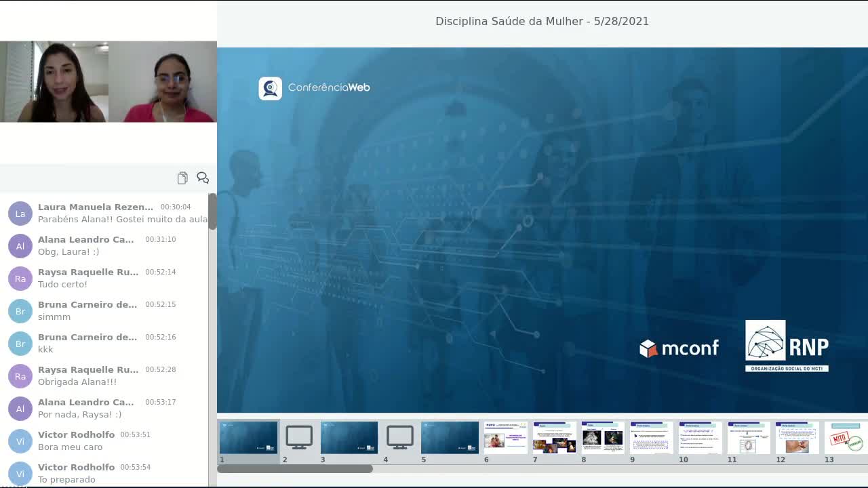This screenshot has width=868, height=488.
Task: Click the 'La' avatar of Laura Manuela
Action: tap(20, 213)
